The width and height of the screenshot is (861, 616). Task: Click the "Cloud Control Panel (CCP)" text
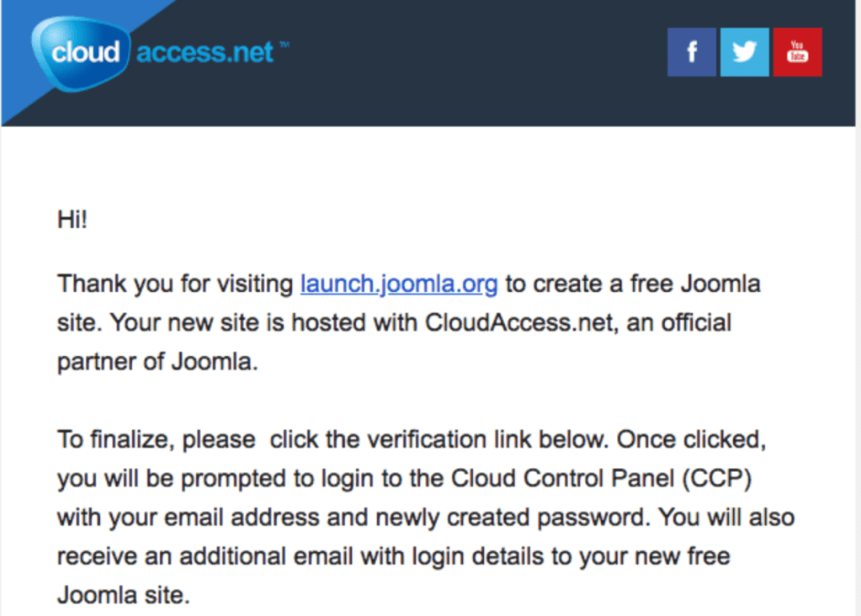[601, 478]
